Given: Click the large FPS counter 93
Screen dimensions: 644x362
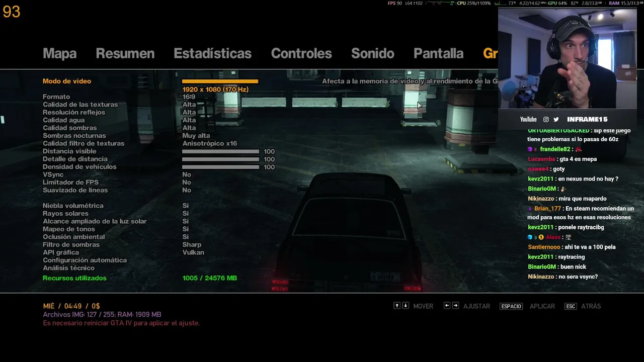Looking at the screenshot, I should pyautogui.click(x=12, y=12).
